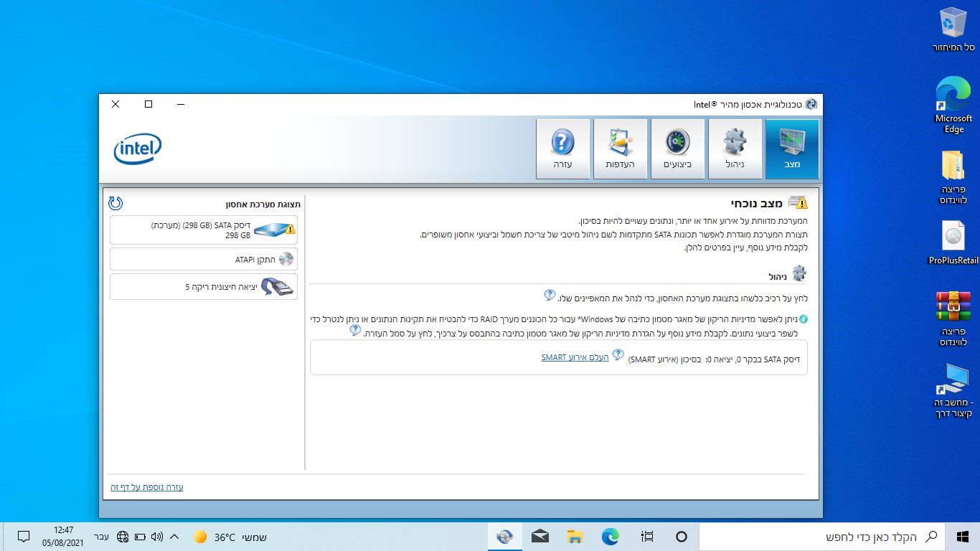Switch to the ניהול (Manage) tab

point(735,149)
